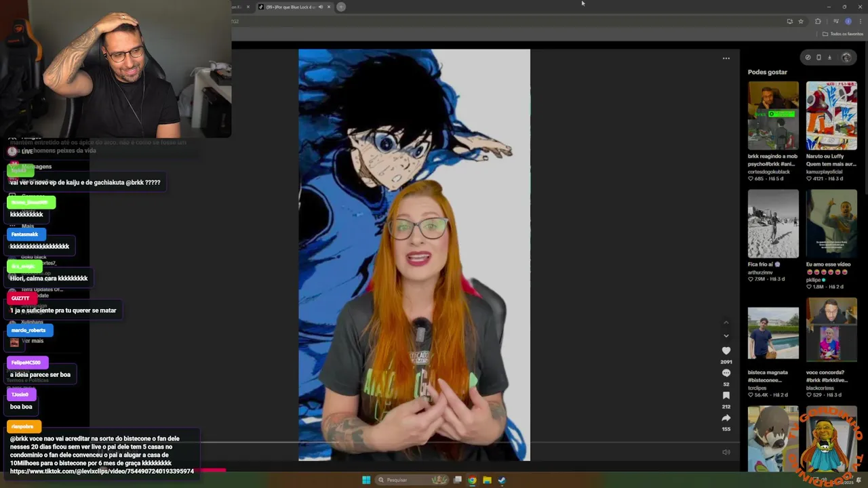868x488 pixels.
Task: Open the Chrome profile avatar
Action: [848, 21]
